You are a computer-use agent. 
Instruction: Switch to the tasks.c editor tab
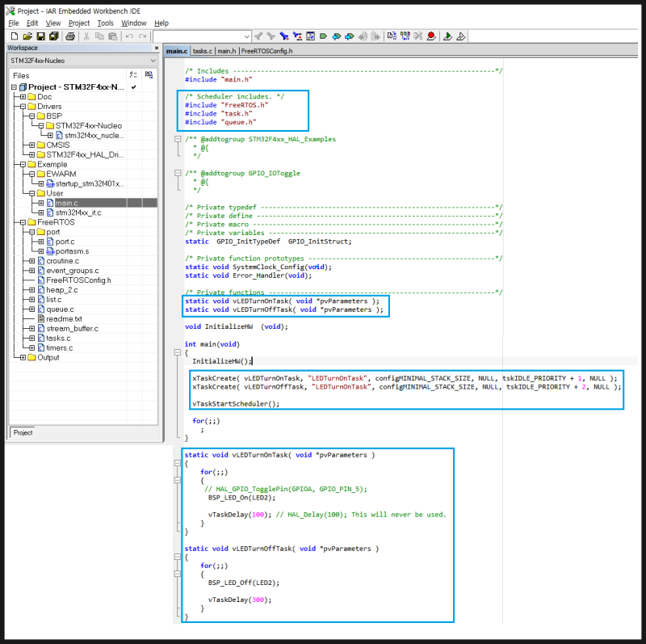coord(203,51)
